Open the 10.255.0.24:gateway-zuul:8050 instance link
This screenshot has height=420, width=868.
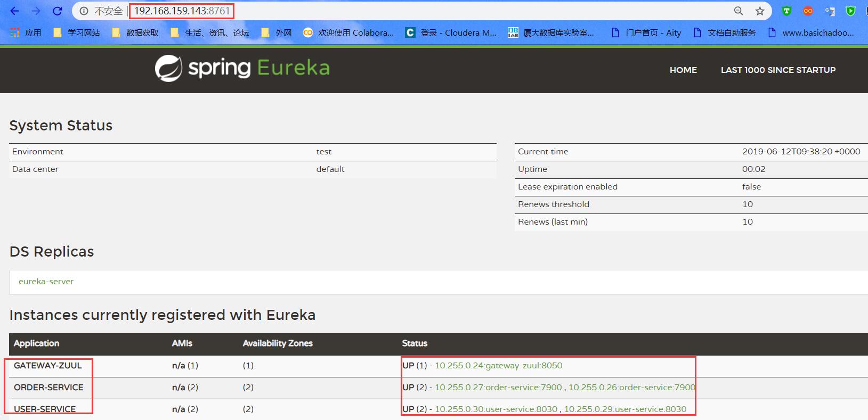click(498, 365)
